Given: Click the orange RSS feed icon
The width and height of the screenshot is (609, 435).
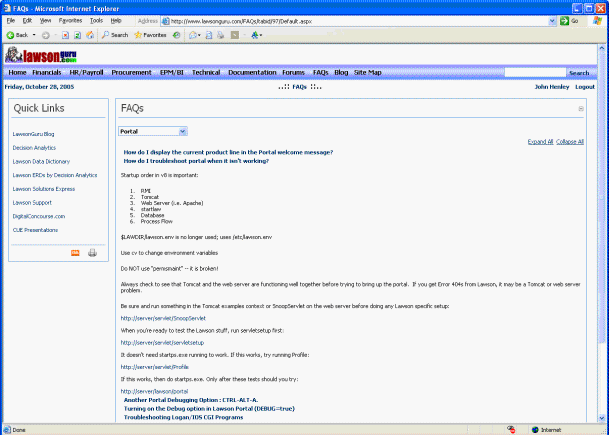Looking at the screenshot, I should pyautogui.click(x=75, y=253).
